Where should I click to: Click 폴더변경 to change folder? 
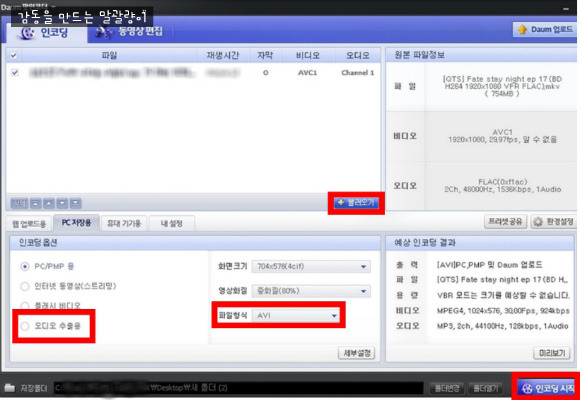click(447, 388)
